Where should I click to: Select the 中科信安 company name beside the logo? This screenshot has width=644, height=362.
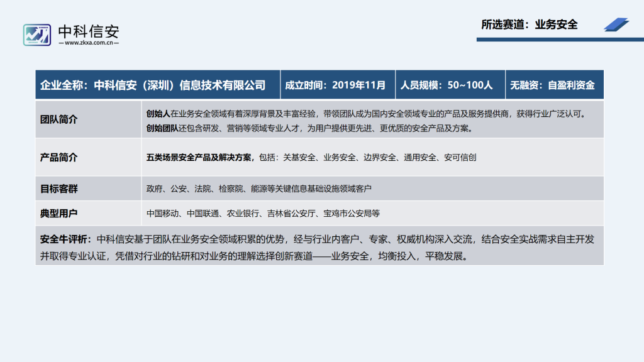[89, 31]
